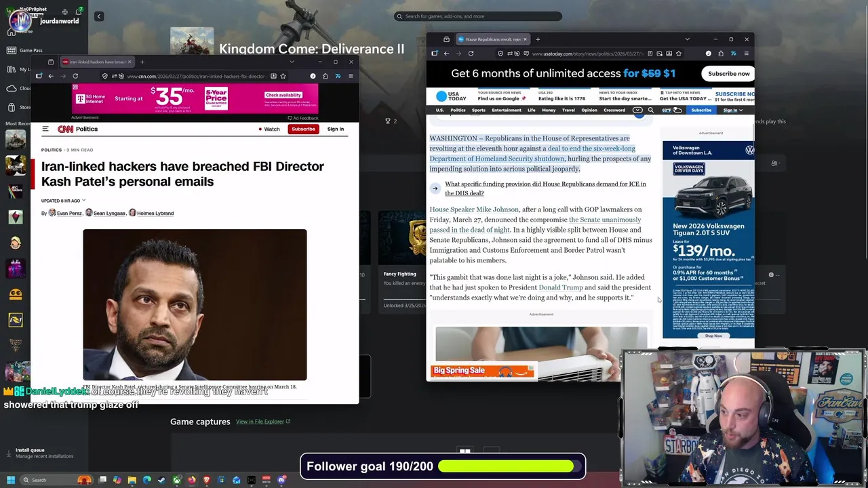Image resolution: width=868 pixels, height=488 pixels.
Task: Click Xbox search for games field
Action: pos(478,16)
